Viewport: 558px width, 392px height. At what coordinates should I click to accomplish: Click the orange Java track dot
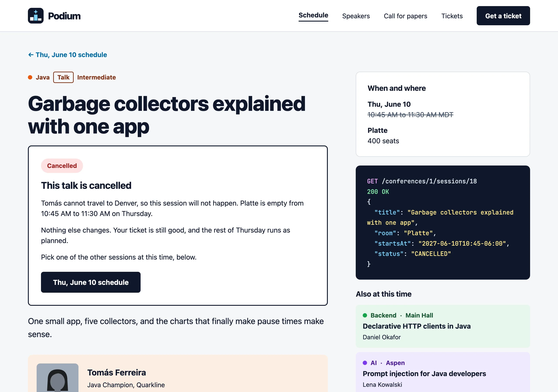click(x=30, y=78)
